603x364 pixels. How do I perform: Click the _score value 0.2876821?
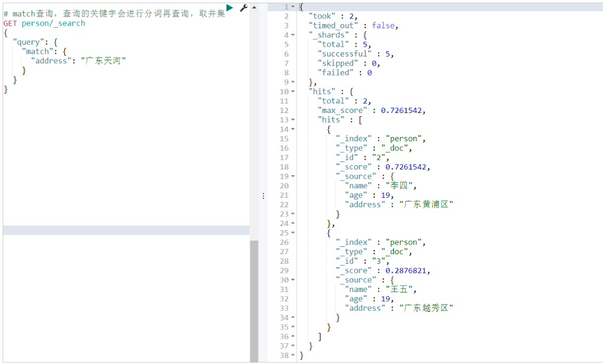tap(406, 271)
